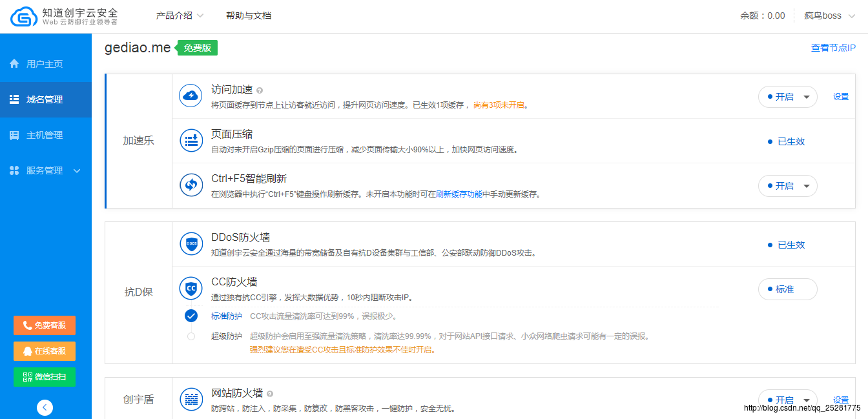Click the CC防火墙 标准 mode toggle

pyautogui.click(x=787, y=289)
